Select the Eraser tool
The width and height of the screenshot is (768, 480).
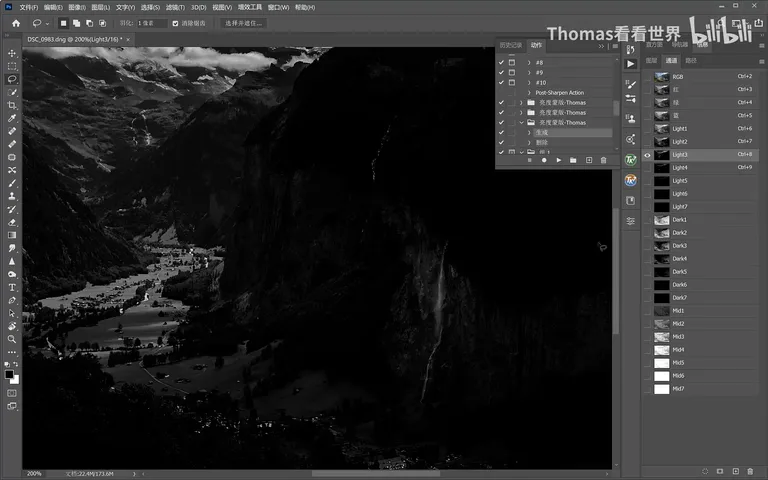pyautogui.click(x=12, y=222)
